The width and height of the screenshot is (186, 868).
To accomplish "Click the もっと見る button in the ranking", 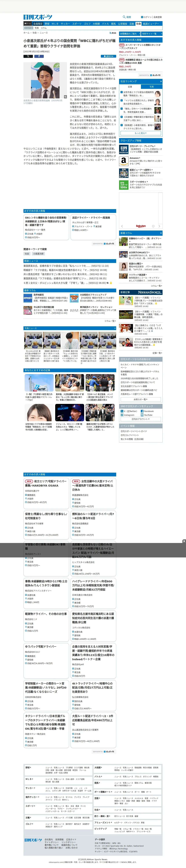I will point(141,133).
